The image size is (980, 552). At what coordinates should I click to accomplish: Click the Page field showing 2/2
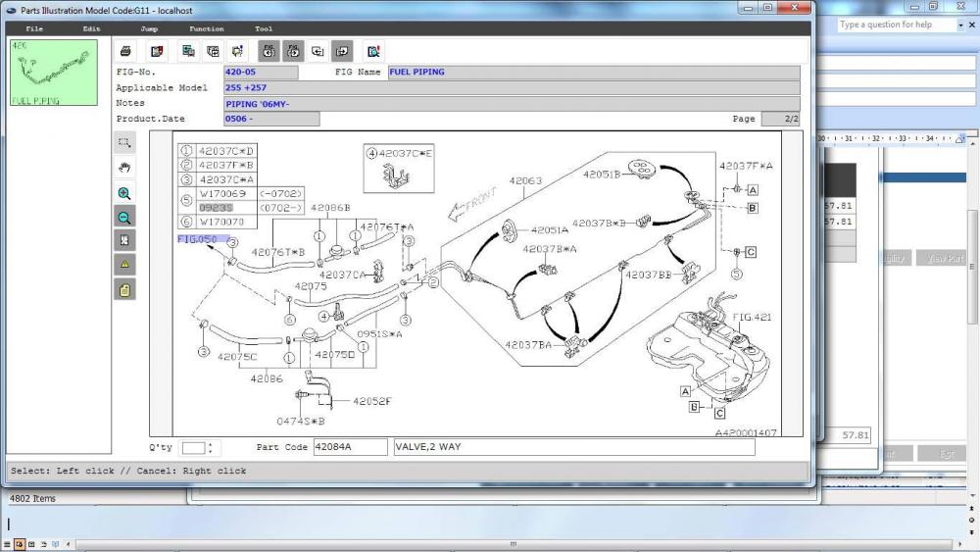tap(780, 119)
